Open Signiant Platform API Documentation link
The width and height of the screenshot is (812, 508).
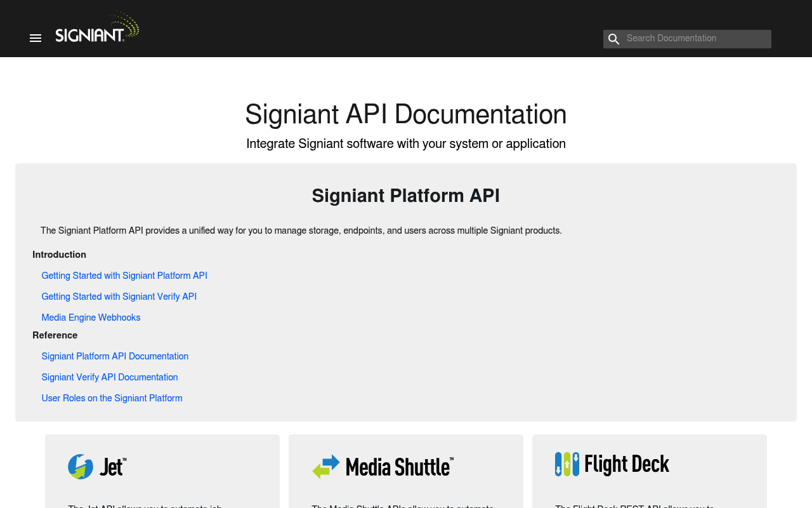pos(115,357)
